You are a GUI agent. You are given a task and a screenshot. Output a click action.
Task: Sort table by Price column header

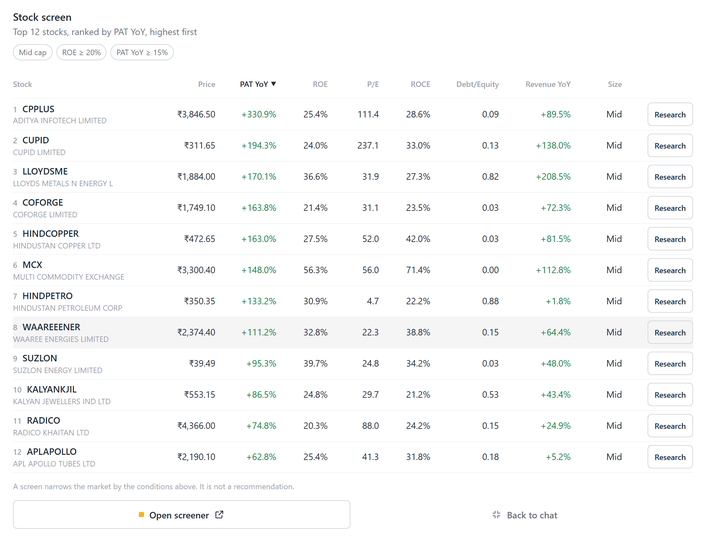207,84
